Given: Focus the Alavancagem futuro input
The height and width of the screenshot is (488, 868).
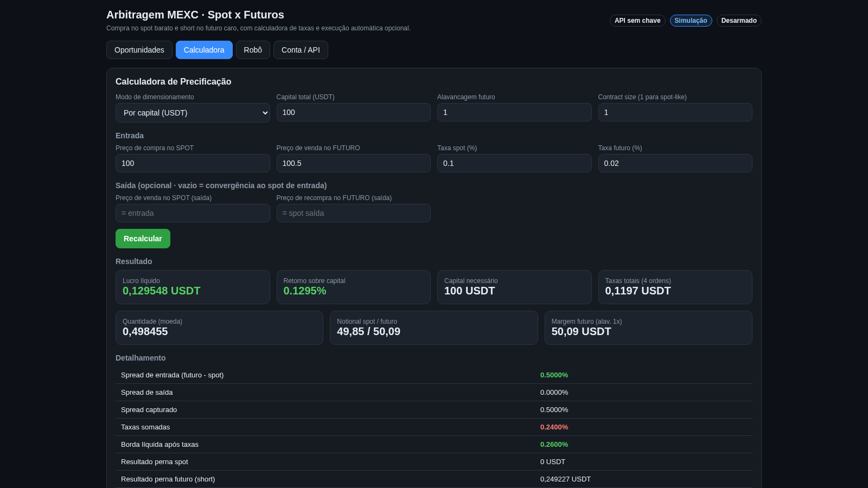Looking at the screenshot, I should [x=514, y=112].
